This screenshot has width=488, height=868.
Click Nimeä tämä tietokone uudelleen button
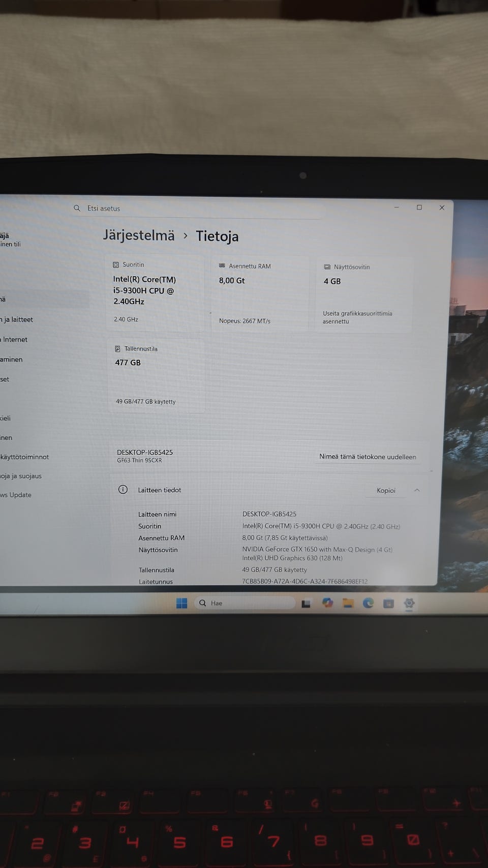click(x=368, y=457)
